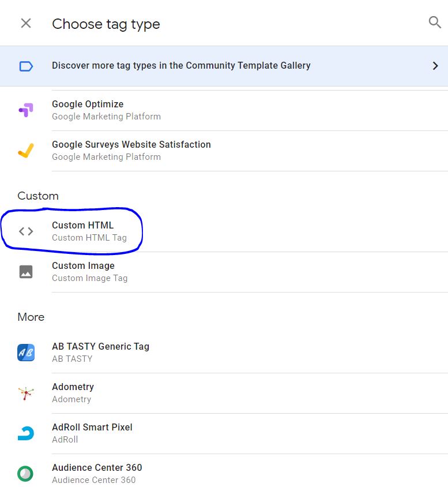This screenshot has width=448, height=487.
Task: Click the Adometry network logo icon
Action: (26, 393)
